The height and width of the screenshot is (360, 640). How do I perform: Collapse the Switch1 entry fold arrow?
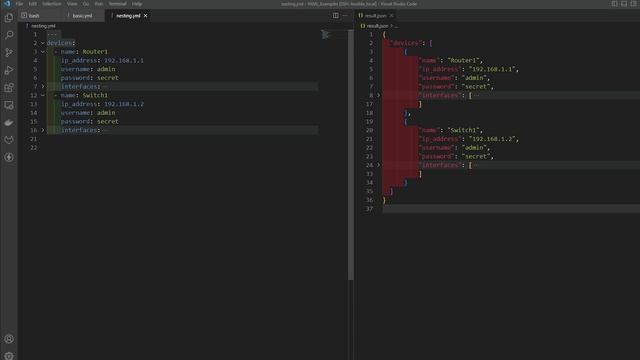(x=42, y=95)
